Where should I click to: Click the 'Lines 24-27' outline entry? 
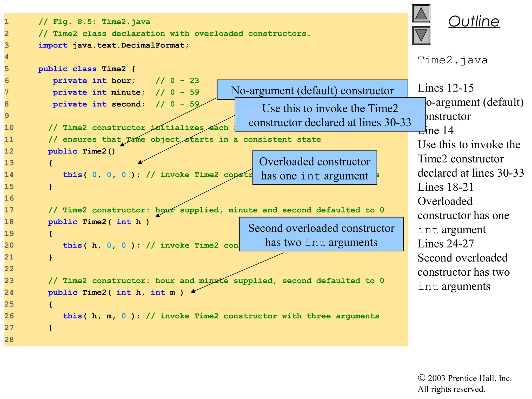click(x=446, y=244)
